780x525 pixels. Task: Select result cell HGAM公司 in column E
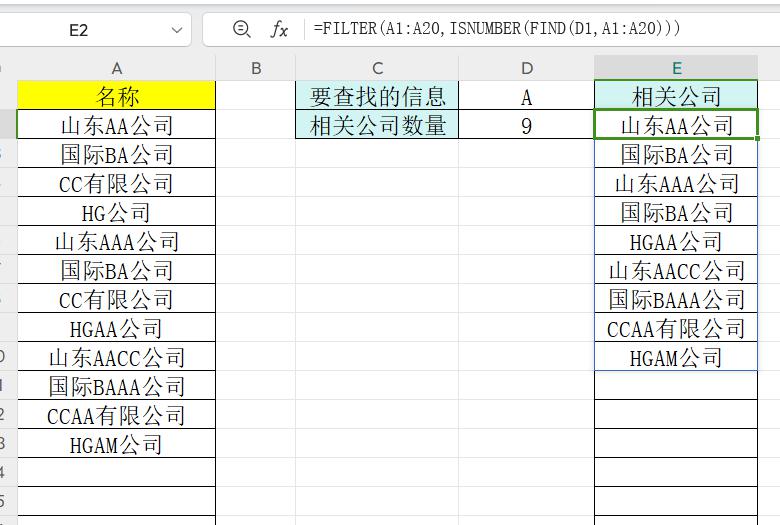pos(676,356)
